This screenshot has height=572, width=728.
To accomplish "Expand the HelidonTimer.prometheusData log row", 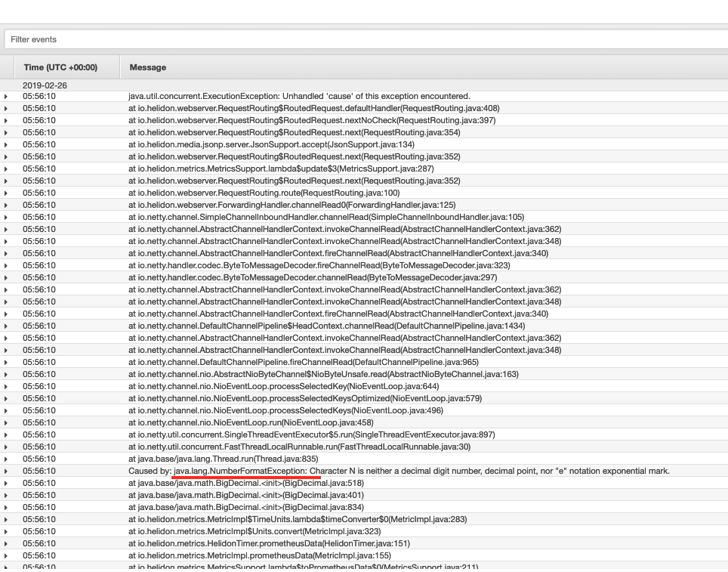I will [x=8, y=543].
